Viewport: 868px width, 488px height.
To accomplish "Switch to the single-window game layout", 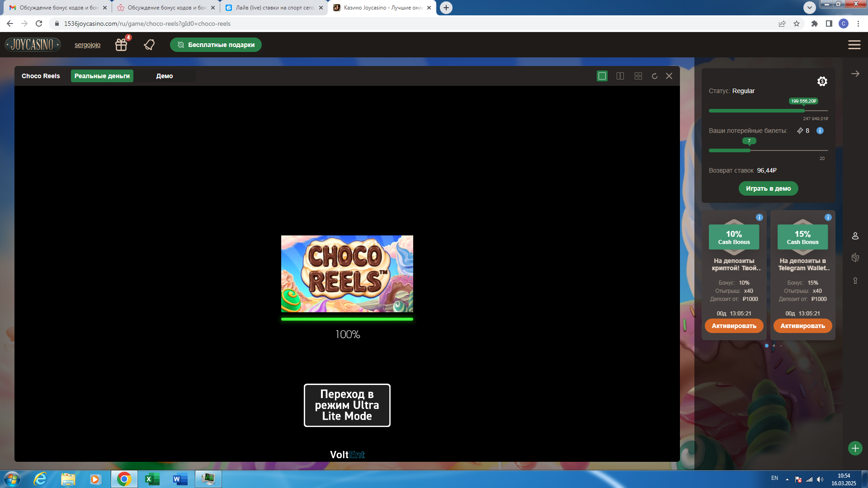I will tap(602, 76).
